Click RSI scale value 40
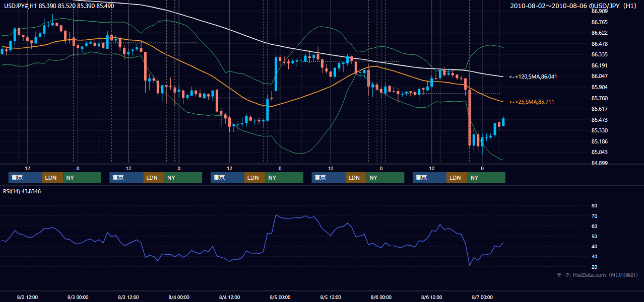The height and width of the screenshot is (302, 644). click(594, 246)
